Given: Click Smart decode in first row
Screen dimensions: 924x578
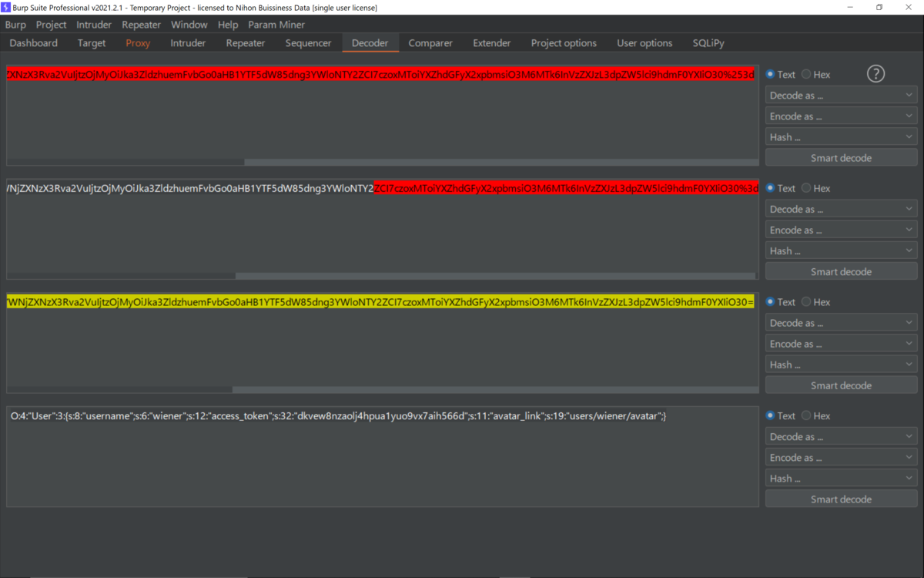Looking at the screenshot, I should click(x=841, y=158).
